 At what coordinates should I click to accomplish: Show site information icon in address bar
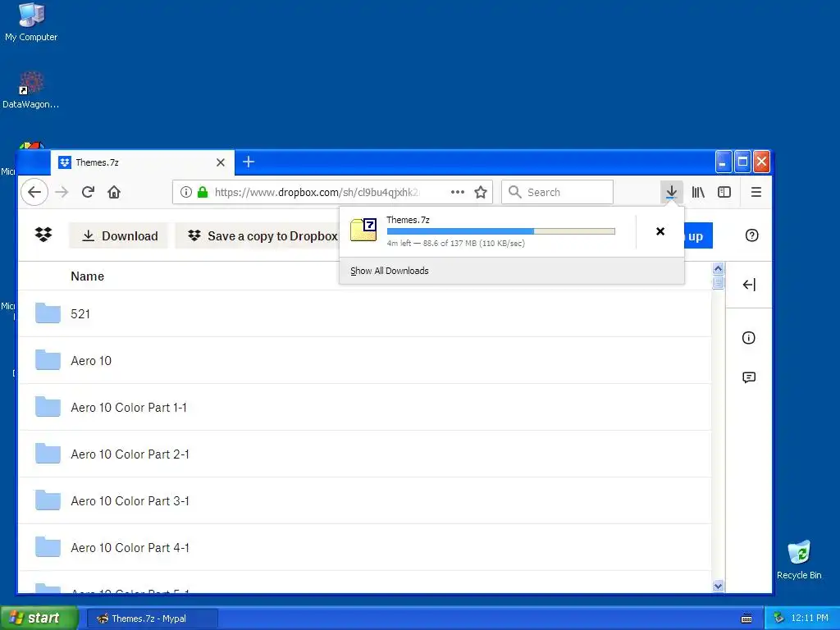click(186, 192)
